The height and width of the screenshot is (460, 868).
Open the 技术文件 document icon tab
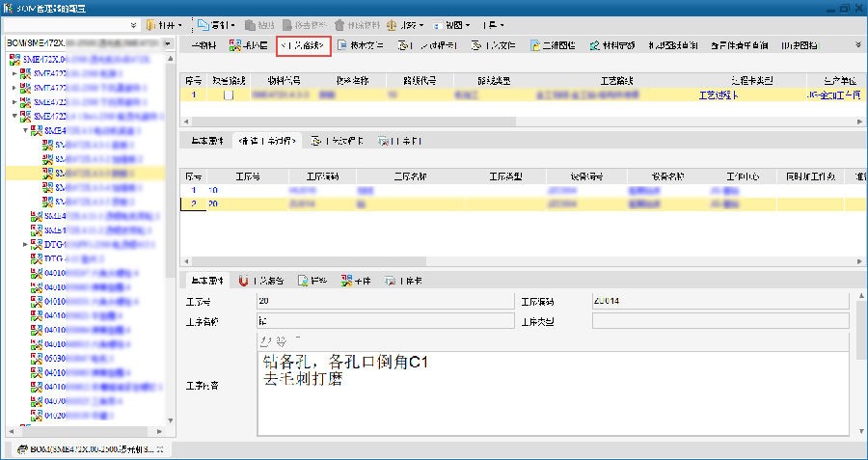tap(361, 45)
